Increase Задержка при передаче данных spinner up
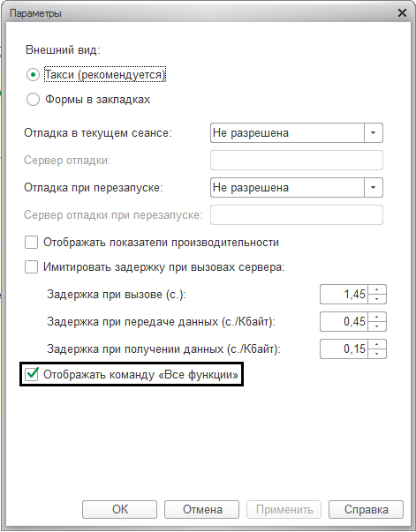416x532 pixels. [377, 317]
